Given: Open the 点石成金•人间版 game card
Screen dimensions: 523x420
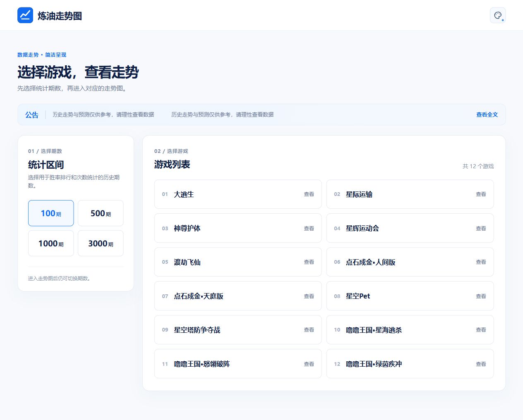Looking at the screenshot, I should tap(410, 262).
